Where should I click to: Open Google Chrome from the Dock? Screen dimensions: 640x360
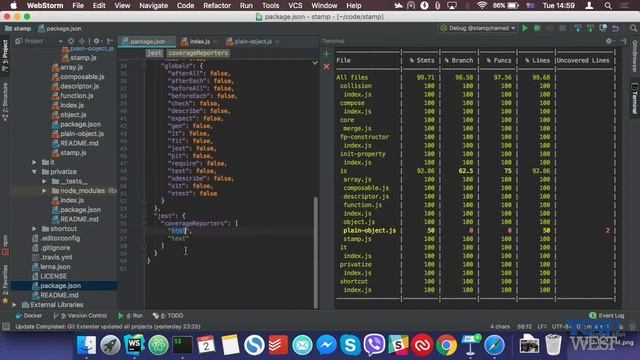pyautogui.click(x=446, y=345)
